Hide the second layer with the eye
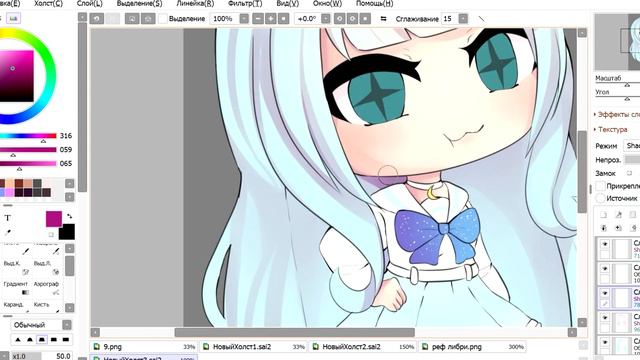The height and width of the screenshot is (360, 640). pyautogui.click(x=604, y=269)
